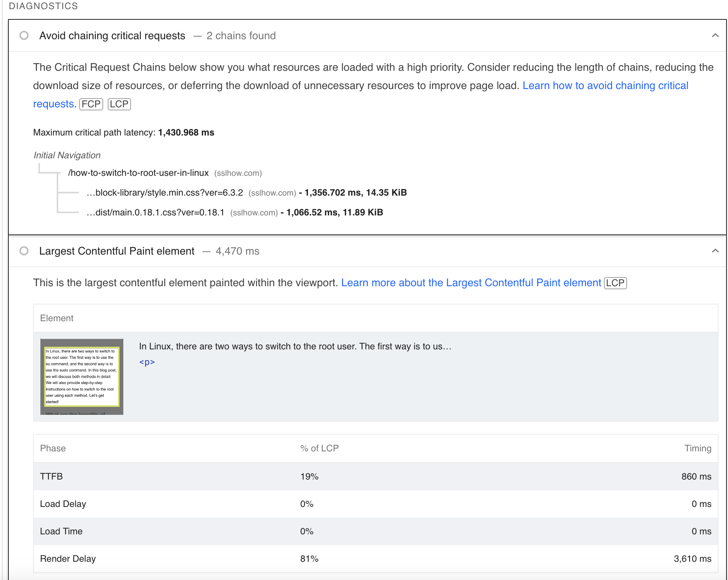Collapse the Largest Contentful Paint element section
Image resolution: width=728 pixels, height=580 pixels.
click(715, 251)
